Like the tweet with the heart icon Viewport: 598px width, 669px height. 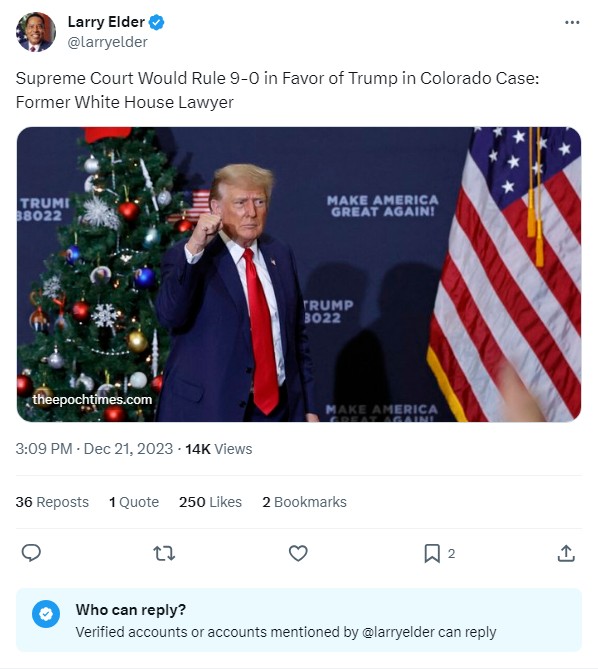pyautogui.click(x=298, y=553)
